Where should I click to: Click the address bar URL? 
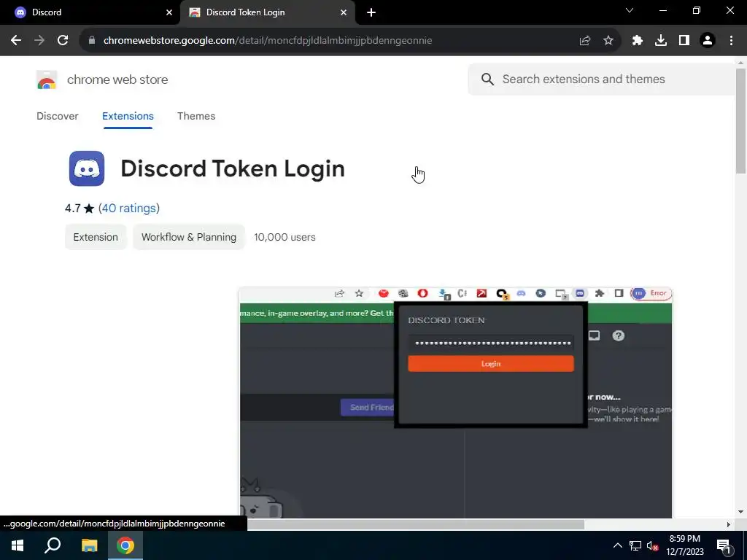pos(268,41)
